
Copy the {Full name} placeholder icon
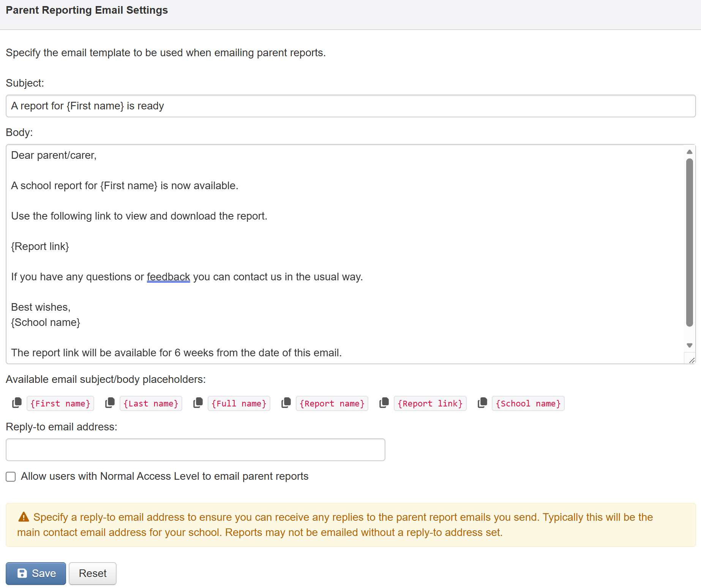[x=198, y=403]
